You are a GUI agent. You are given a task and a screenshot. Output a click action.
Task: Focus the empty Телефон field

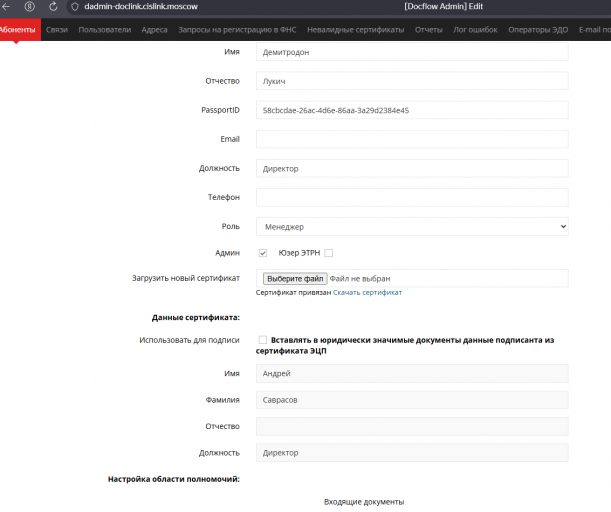coord(412,198)
